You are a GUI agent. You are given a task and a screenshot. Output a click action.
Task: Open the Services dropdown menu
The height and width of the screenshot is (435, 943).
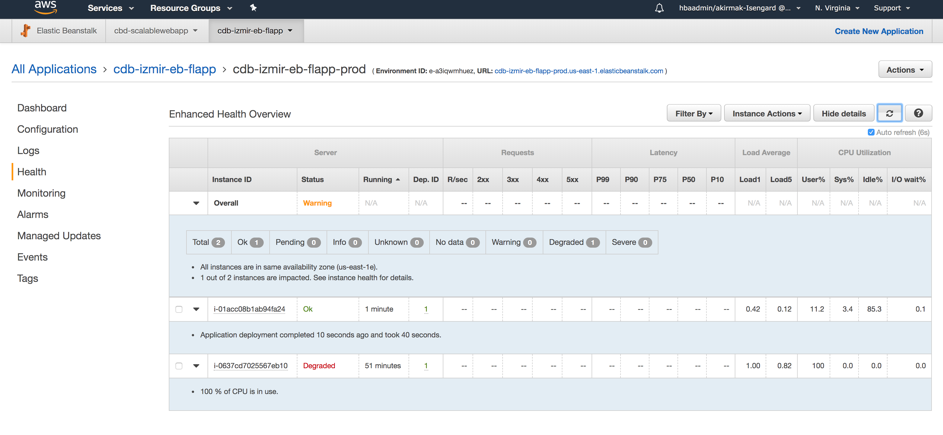click(111, 8)
